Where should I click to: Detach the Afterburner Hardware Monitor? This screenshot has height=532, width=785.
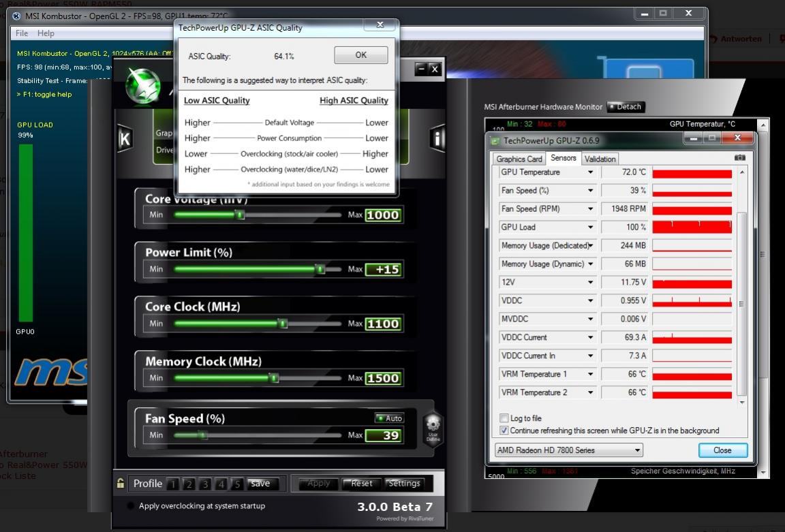tap(626, 106)
